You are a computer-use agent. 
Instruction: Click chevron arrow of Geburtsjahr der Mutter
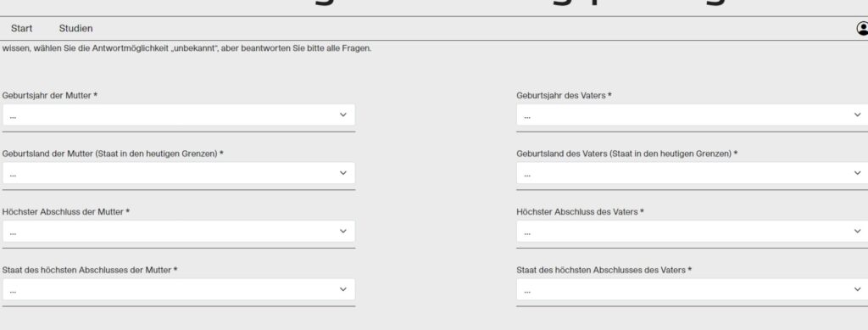coord(343,115)
